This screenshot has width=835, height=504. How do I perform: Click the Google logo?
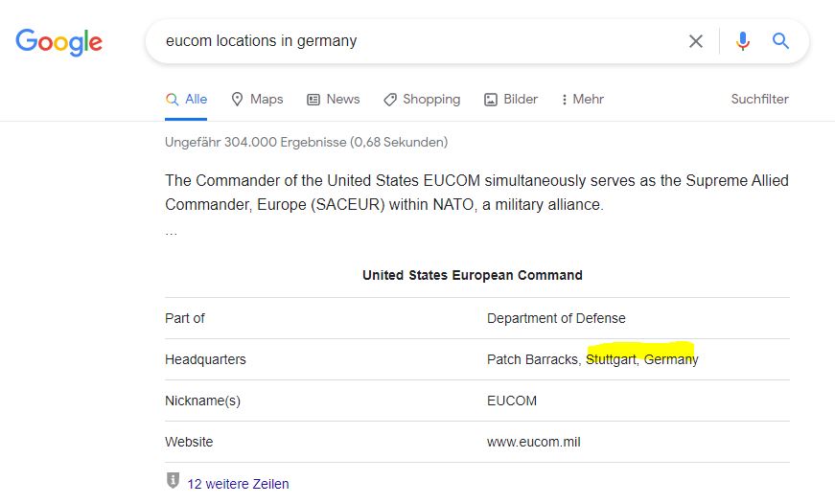pyautogui.click(x=58, y=42)
